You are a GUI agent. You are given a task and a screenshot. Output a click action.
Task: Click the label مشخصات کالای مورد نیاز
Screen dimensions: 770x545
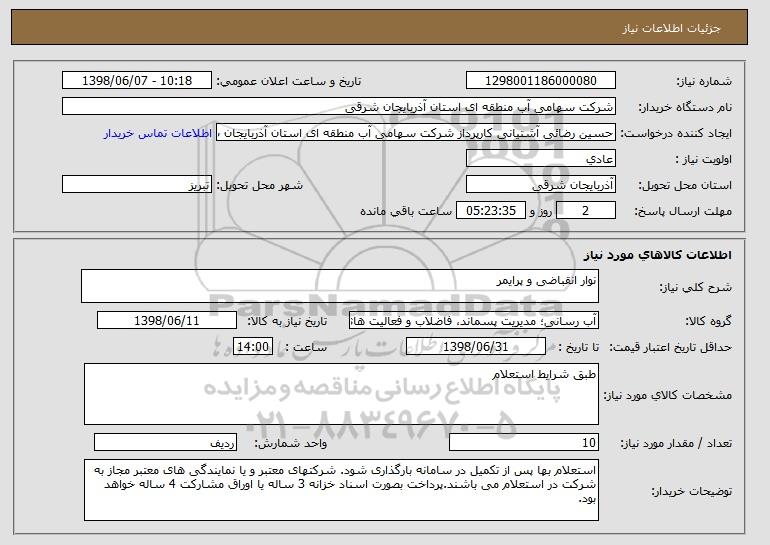click(667, 395)
